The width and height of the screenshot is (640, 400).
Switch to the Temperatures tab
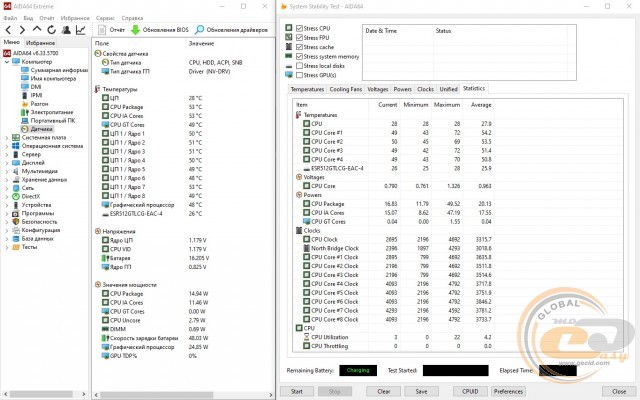307,89
